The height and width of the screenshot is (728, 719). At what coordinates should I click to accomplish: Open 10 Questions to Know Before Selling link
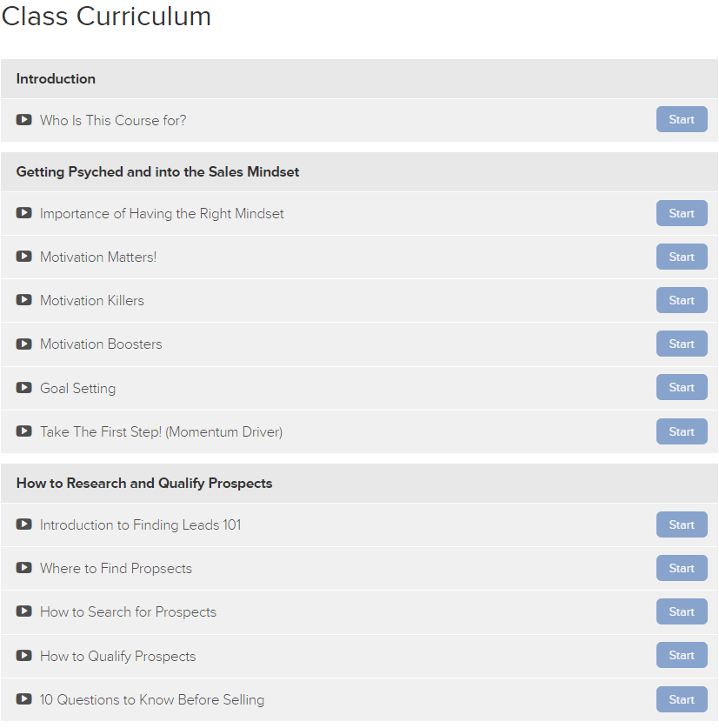152,699
